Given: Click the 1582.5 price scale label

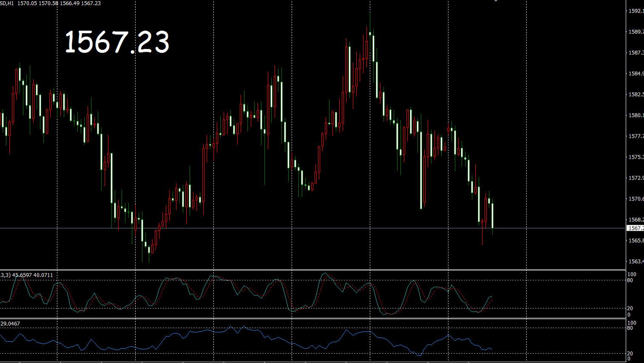Looking at the screenshot, I should coord(636,94).
